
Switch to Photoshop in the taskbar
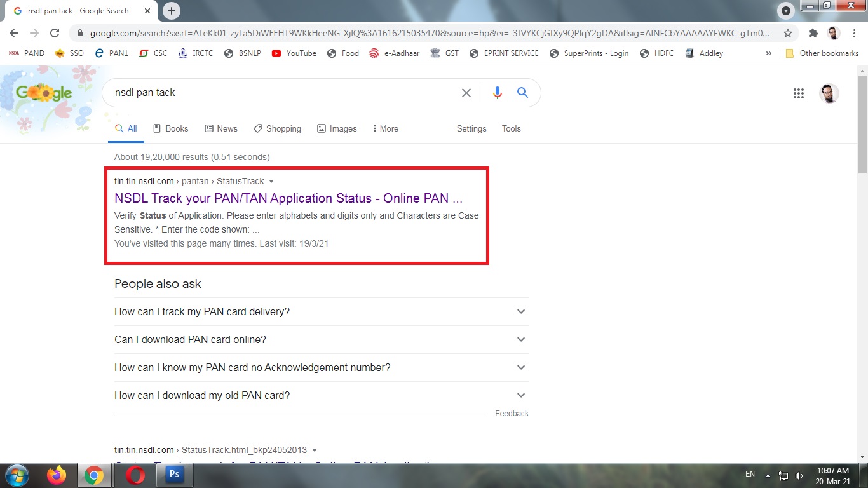point(173,475)
